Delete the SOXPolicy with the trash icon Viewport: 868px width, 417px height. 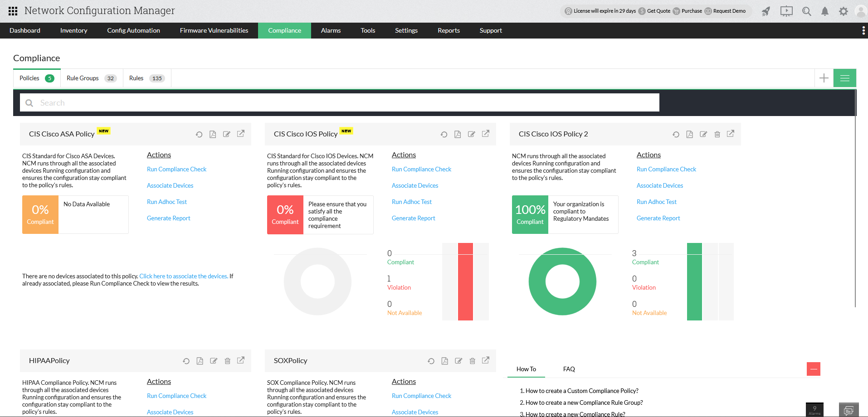point(472,360)
